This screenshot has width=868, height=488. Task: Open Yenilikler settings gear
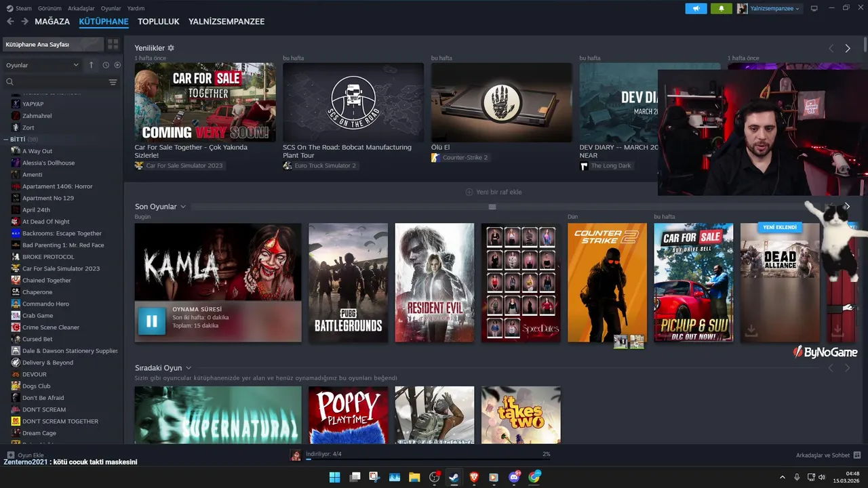coord(171,48)
